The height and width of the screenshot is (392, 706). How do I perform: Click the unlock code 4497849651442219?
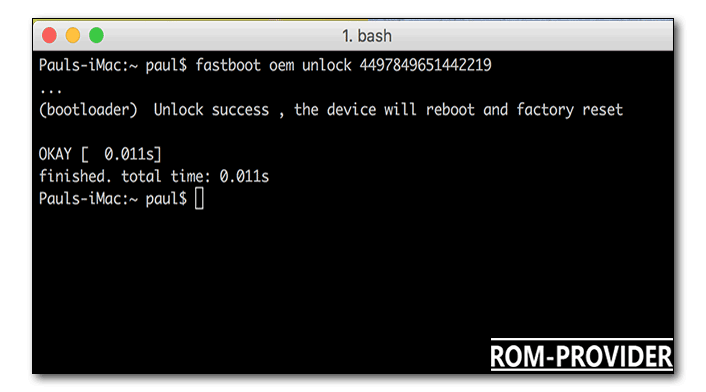(425, 65)
